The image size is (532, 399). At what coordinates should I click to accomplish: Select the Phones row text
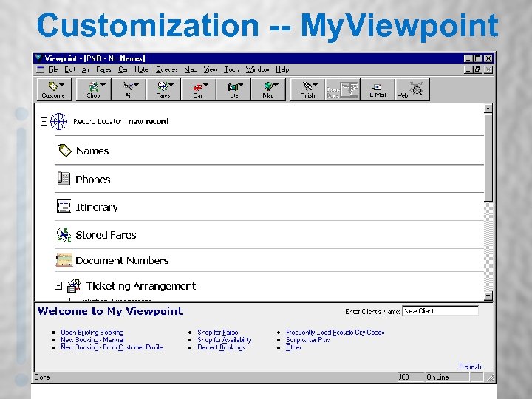tap(93, 179)
